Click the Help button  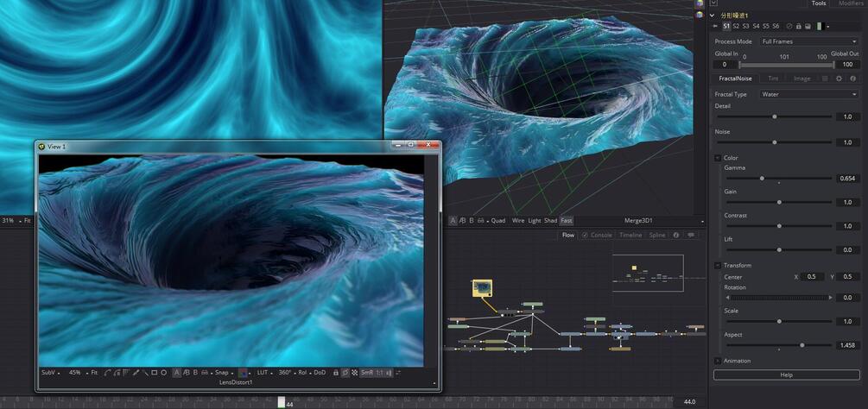coord(786,374)
